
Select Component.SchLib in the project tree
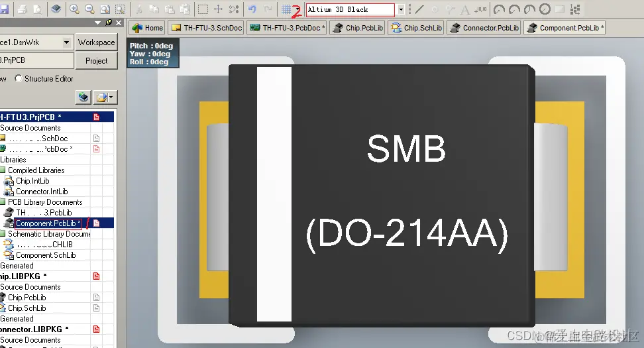click(x=46, y=255)
